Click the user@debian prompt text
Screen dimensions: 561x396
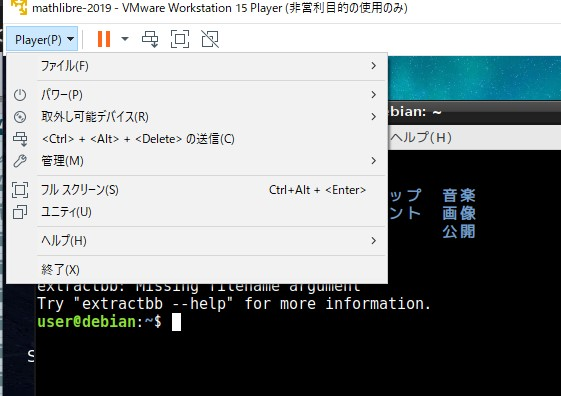87,322
